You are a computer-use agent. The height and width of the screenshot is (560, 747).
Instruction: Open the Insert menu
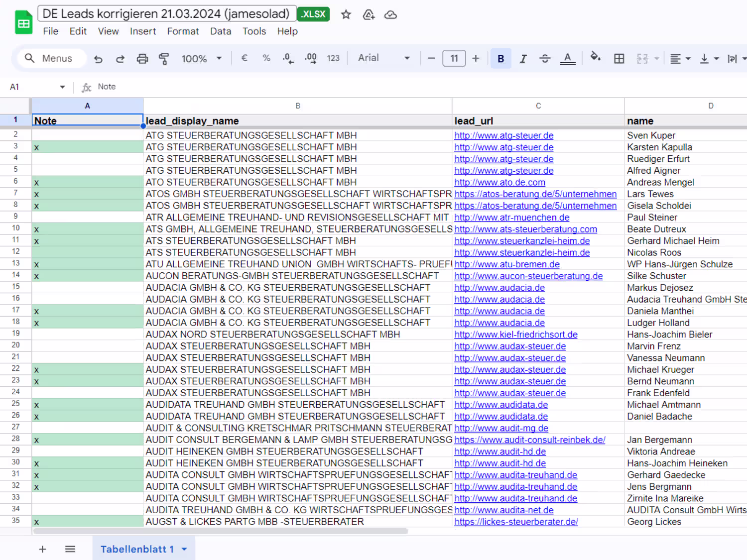click(x=142, y=31)
